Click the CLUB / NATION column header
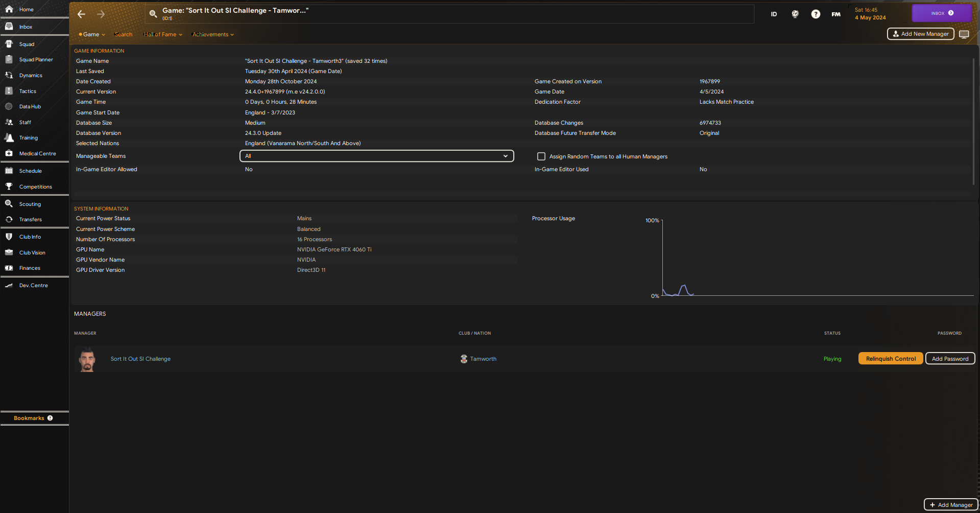 click(x=474, y=333)
